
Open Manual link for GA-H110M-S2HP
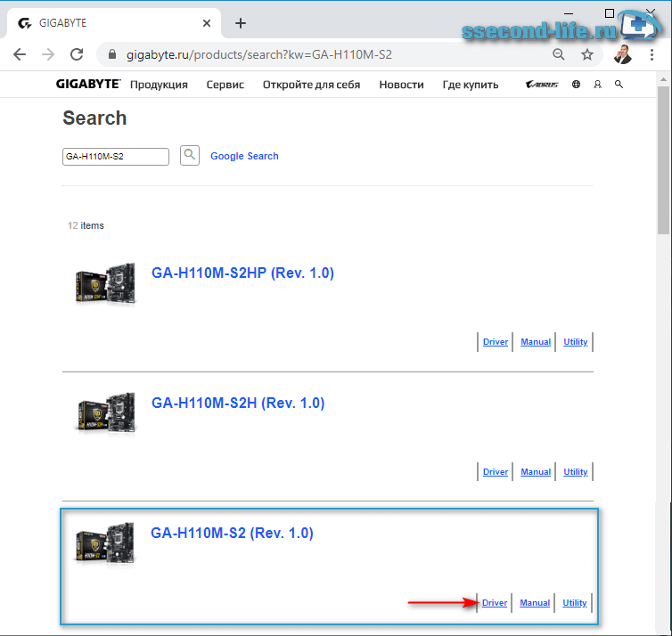click(x=536, y=342)
